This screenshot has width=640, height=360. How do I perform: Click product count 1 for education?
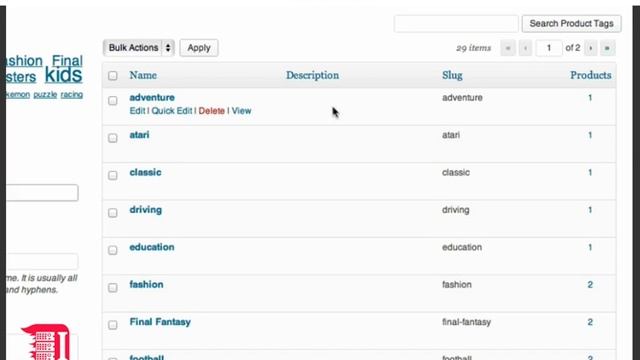pos(590,247)
